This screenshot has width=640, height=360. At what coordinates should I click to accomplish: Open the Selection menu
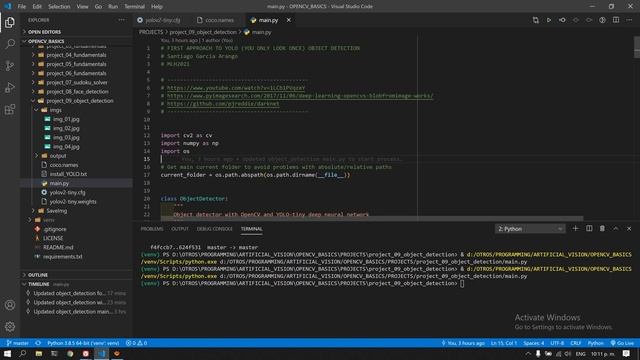[59, 7]
